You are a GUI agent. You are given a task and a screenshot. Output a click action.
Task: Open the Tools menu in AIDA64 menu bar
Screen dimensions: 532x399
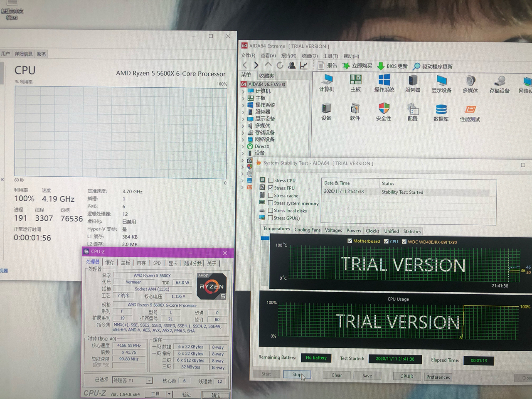click(x=330, y=56)
